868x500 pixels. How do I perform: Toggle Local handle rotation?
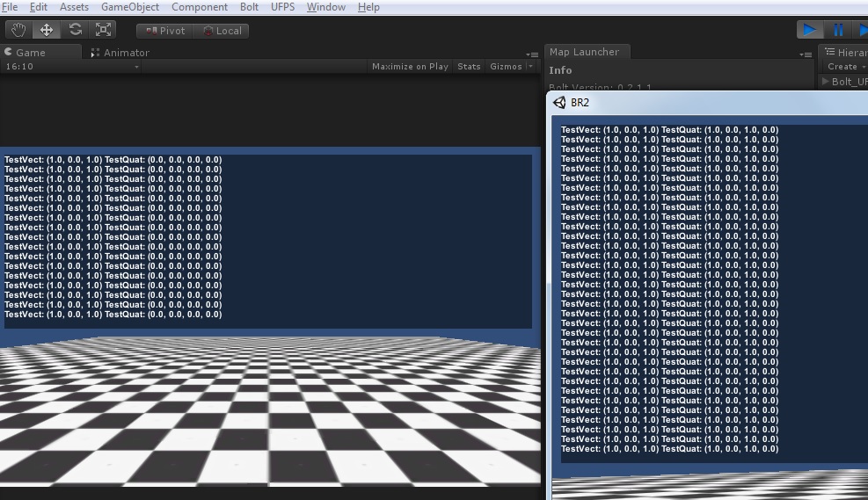coord(222,31)
